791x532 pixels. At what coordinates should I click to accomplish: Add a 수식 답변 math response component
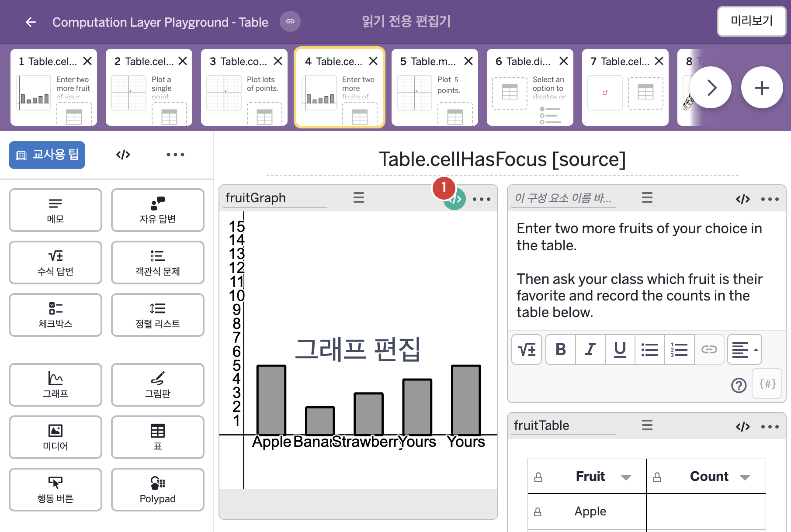[x=56, y=263]
